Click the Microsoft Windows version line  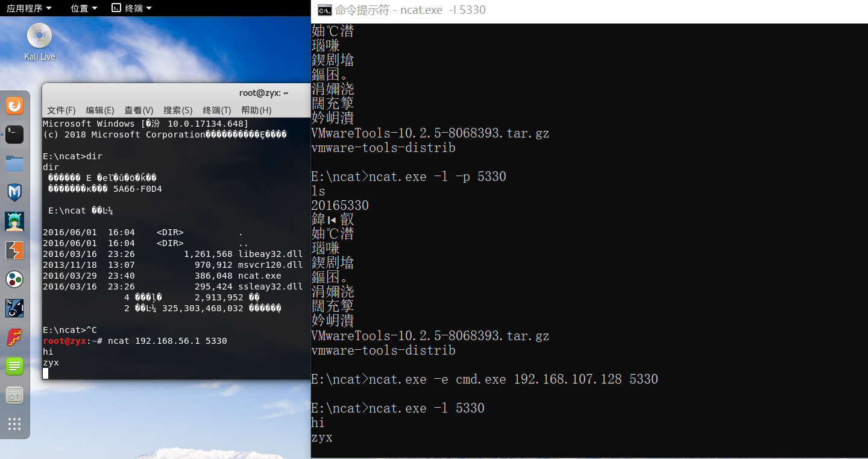(145, 124)
